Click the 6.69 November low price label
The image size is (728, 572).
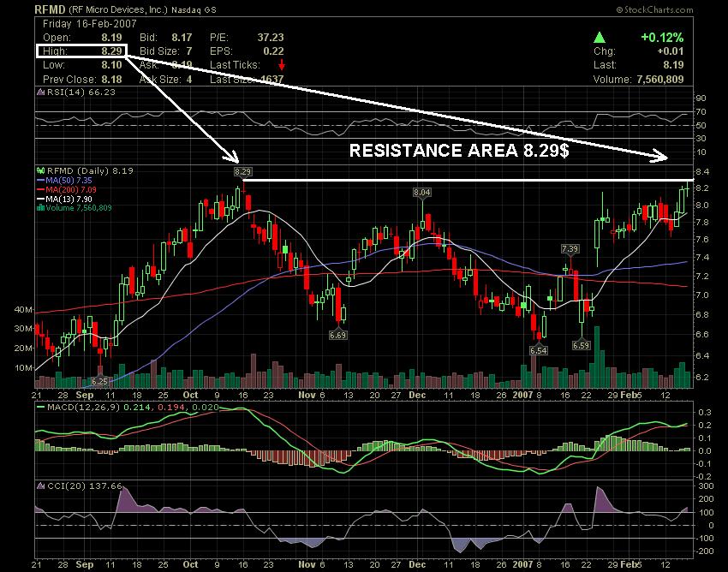coord(338,335)
